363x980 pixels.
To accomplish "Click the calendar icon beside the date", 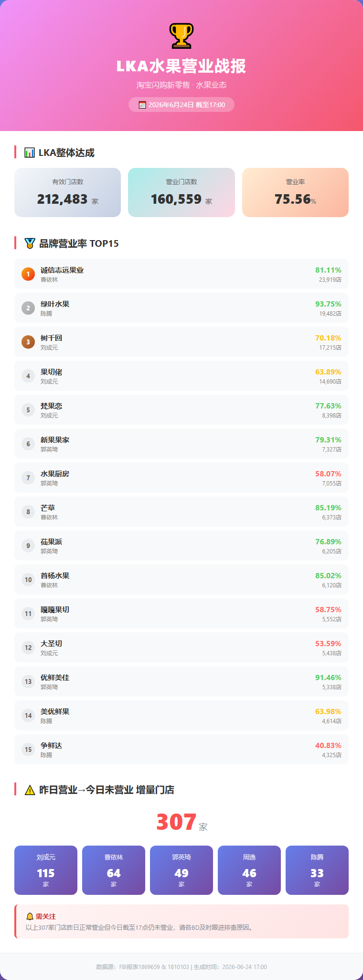I will click(x=142, y=105).
